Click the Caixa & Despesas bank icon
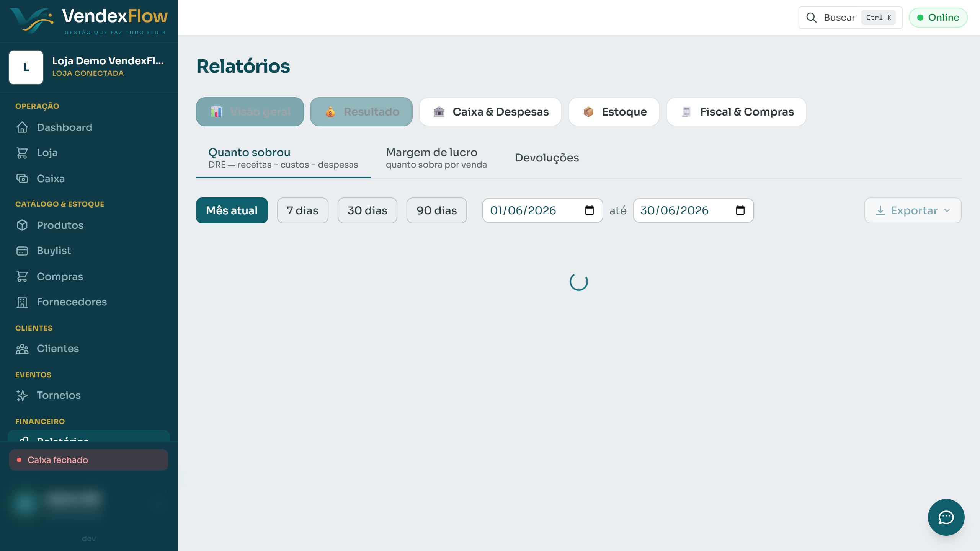 pyautogui.click(x=439, y=112)
